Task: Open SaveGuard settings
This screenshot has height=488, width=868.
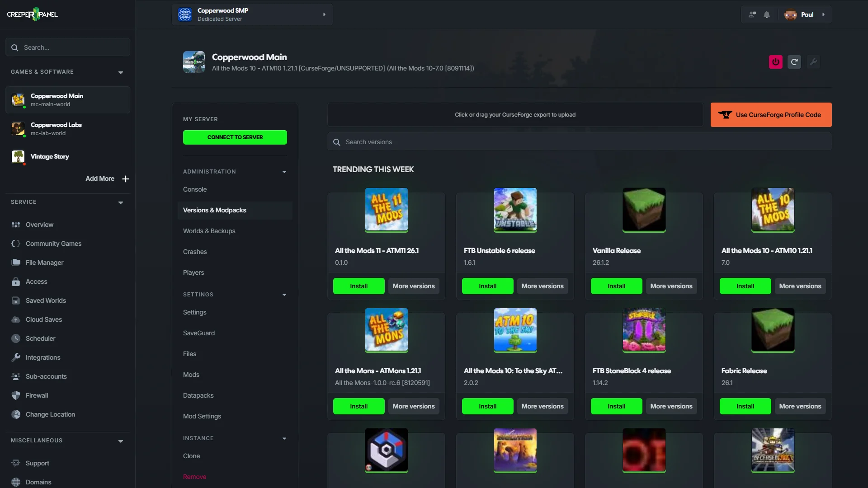Action: [199, 333]
